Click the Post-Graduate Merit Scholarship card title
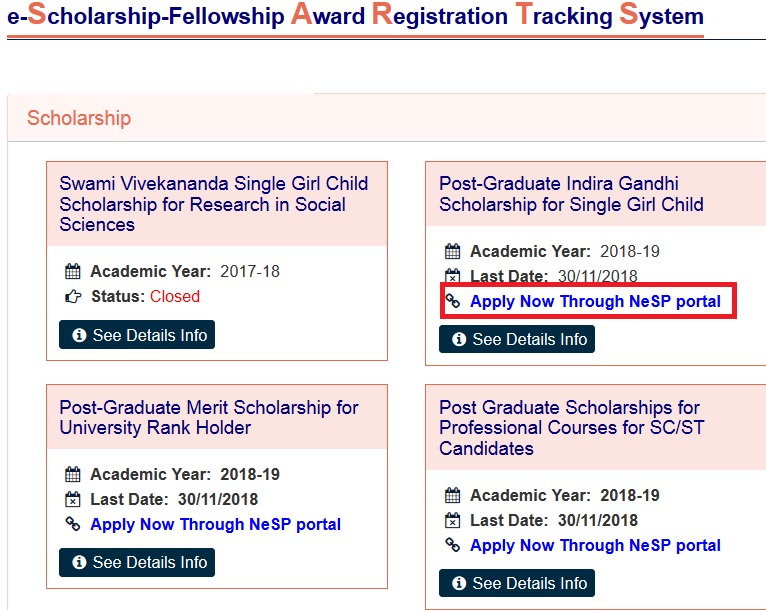This screenshot has width=766, height=610. pyautogui.click(x=208, y=417)
